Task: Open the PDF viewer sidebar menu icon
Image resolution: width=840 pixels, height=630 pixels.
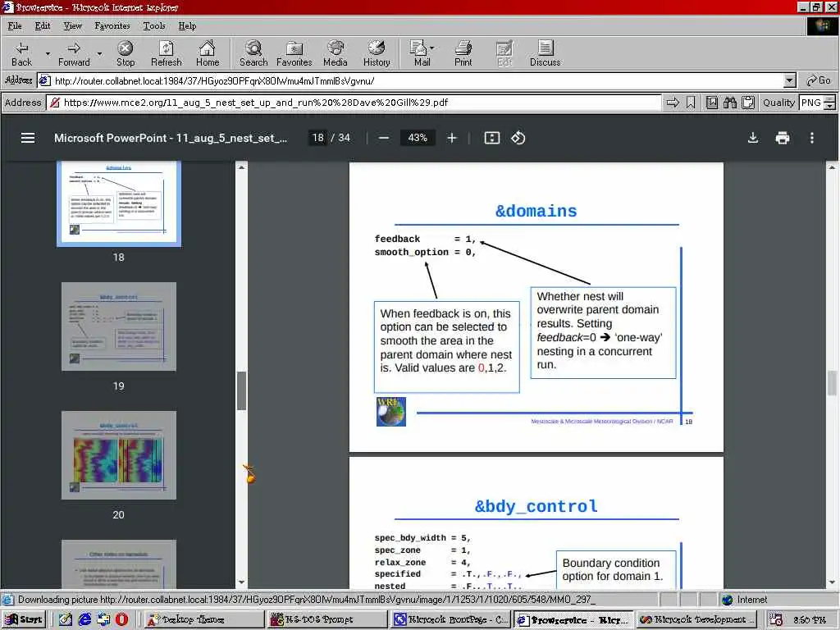Action: (x=28, y=138)
